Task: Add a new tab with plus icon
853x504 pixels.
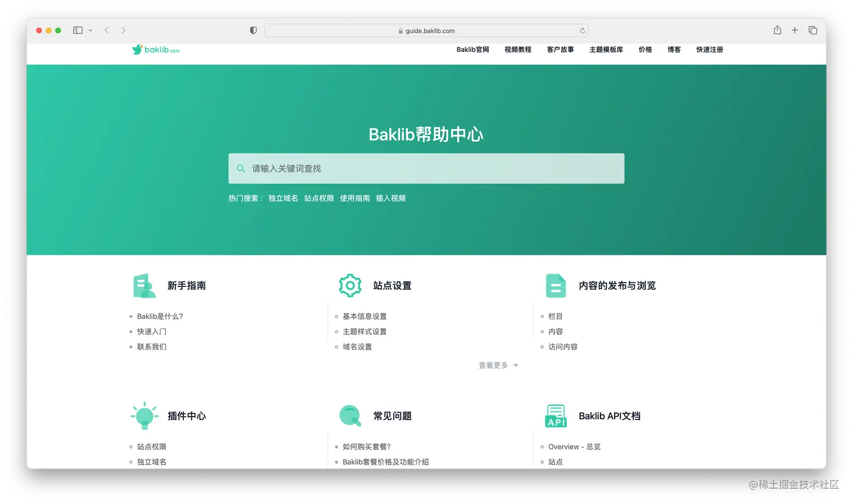Action: (x=795, y=30)
